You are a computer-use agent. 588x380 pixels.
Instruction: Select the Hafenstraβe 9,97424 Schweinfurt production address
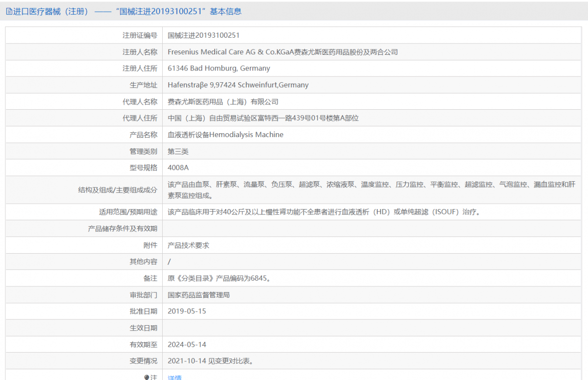tap(238, 85)
